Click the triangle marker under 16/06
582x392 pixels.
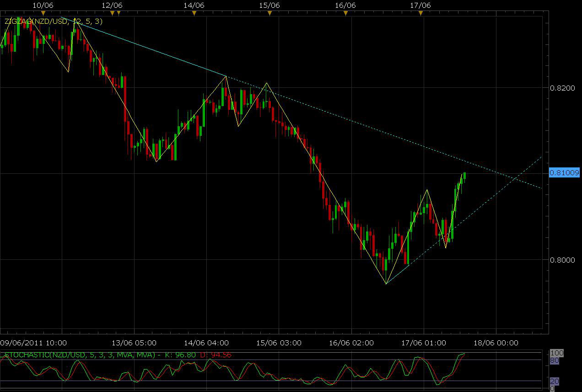pos(345,13)
